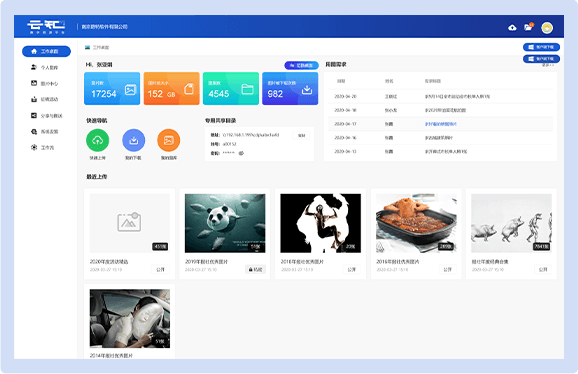Click the green folder card showing 4545
Screen dimensions: 578x374
[x=231, y=88]
